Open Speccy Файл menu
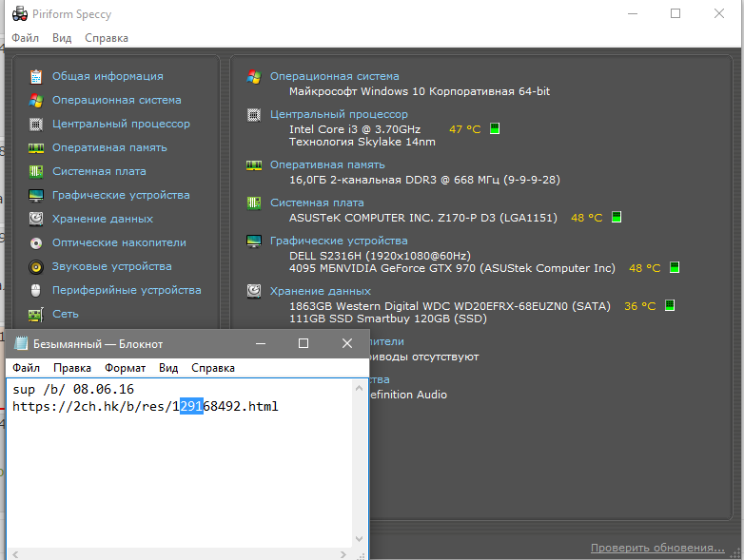744x560 pixels. click(25, 38)
